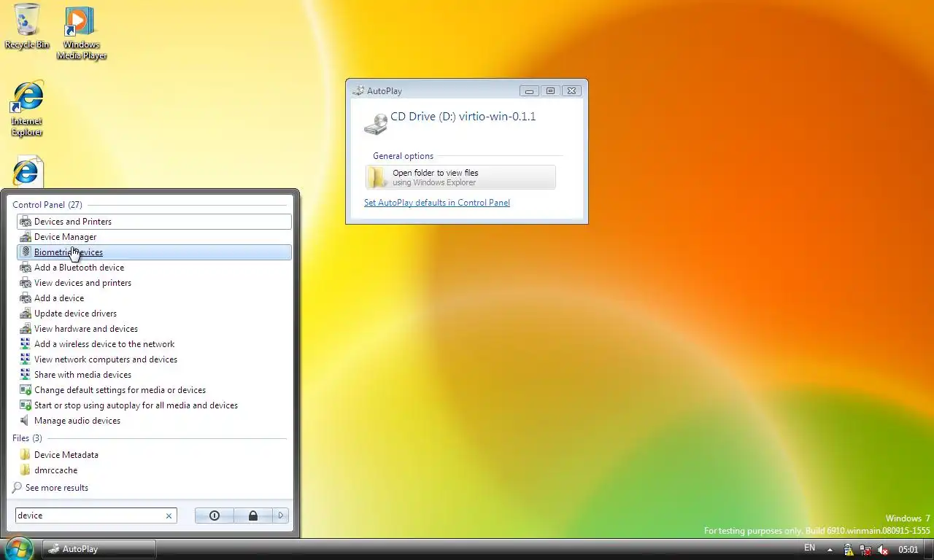Image resolution: width=934 pixels, height=560 pixels.
Task: Click the Manage audio devices speaker icon
Action: click(26, 421)
